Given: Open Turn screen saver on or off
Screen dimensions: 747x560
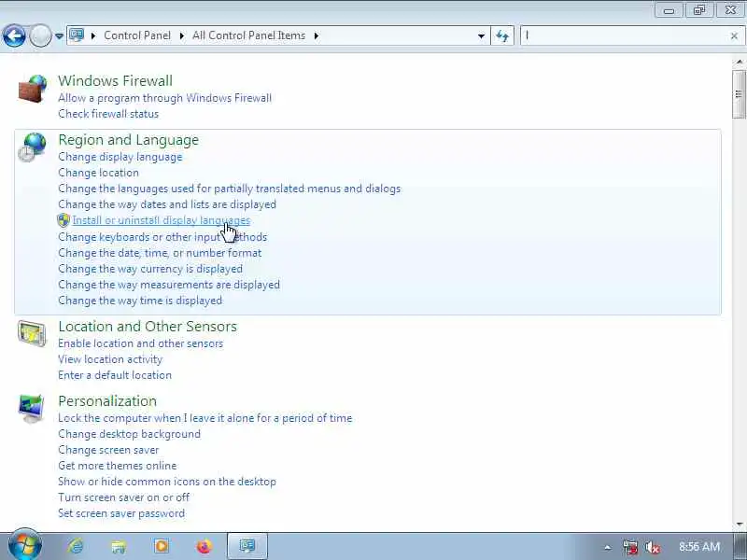Looking at the screenshot, I should point(124,497).
